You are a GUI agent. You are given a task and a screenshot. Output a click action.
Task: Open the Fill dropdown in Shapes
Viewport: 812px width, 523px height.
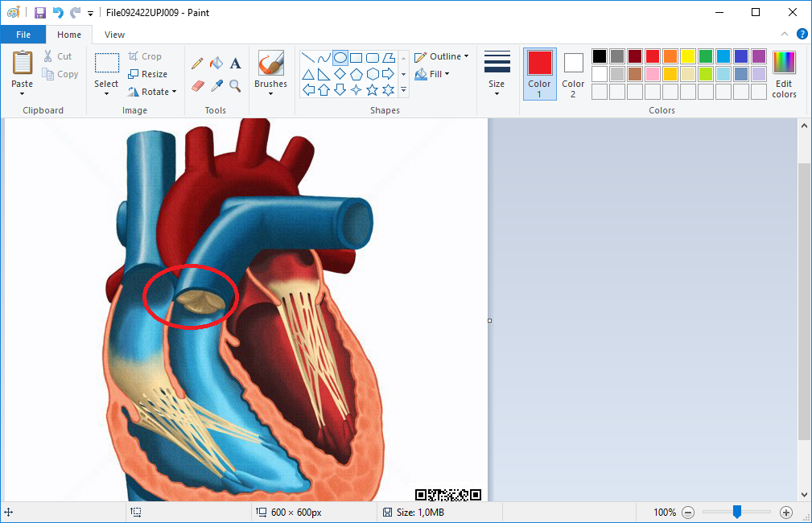tap(433, 74)
